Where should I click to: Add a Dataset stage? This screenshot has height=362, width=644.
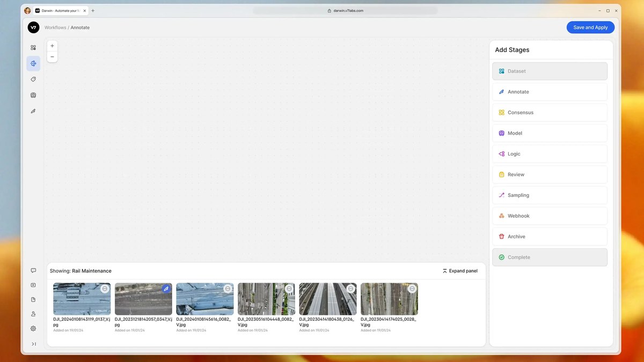tap(550, 71)
